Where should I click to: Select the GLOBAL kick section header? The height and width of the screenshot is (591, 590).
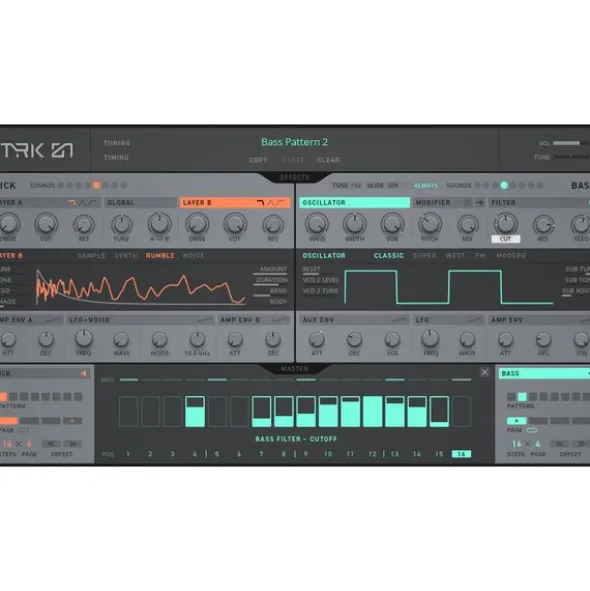coord(141,202)
